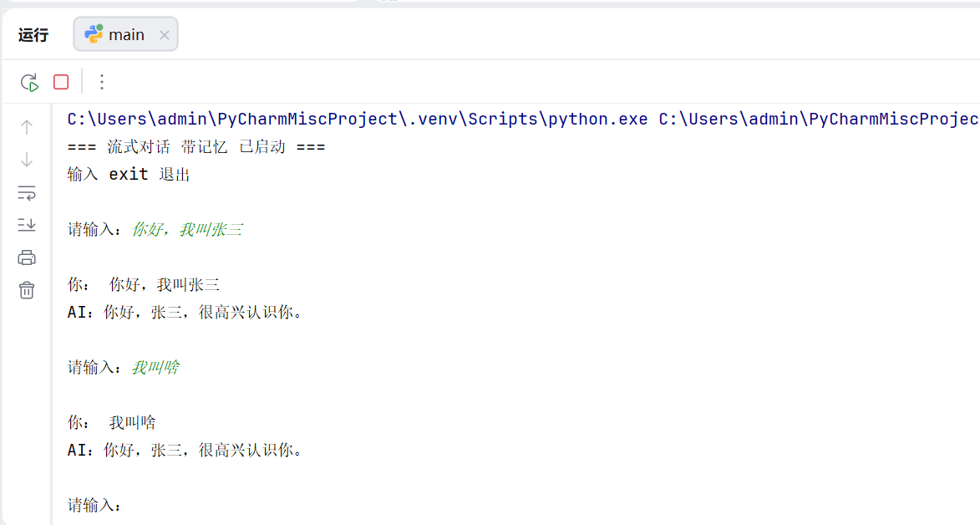Click the Down the stack trace arrow

(x=27, y=160)
